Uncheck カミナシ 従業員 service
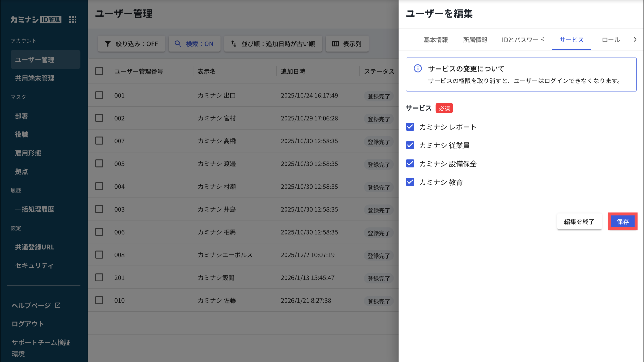 410,145
